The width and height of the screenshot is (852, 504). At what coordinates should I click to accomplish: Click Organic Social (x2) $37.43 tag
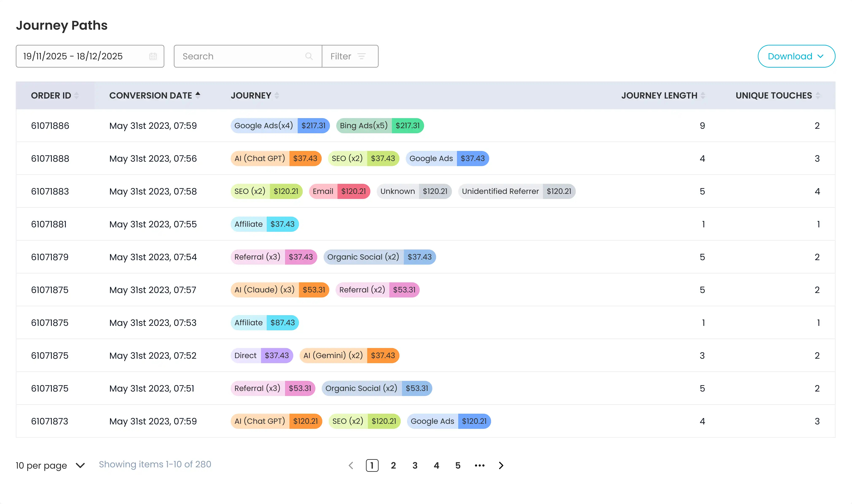click(380, 257)
